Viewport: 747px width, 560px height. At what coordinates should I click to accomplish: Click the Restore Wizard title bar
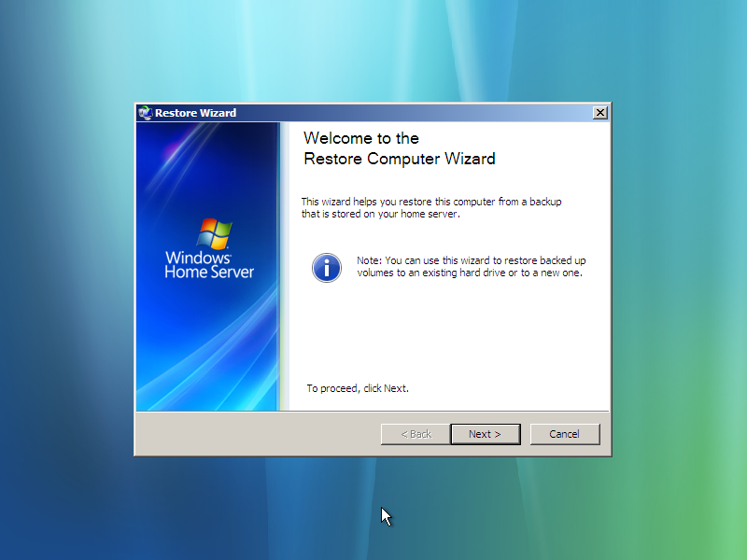[x=373, y=112]
